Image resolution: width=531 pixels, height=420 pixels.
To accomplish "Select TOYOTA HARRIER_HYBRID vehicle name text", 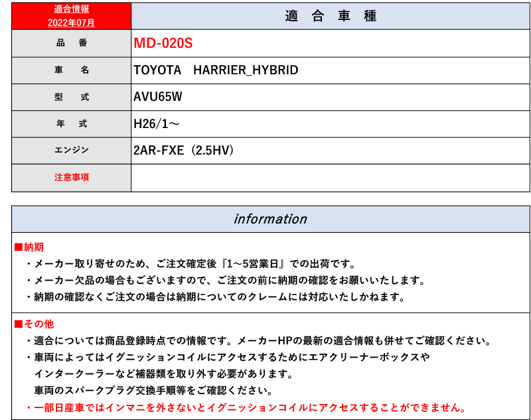I will 216,70.
